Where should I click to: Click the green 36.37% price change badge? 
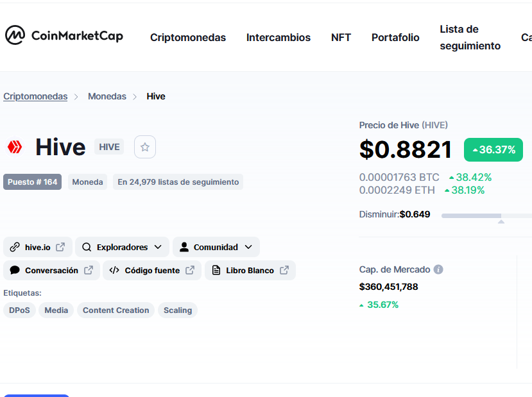coord(493,149)
